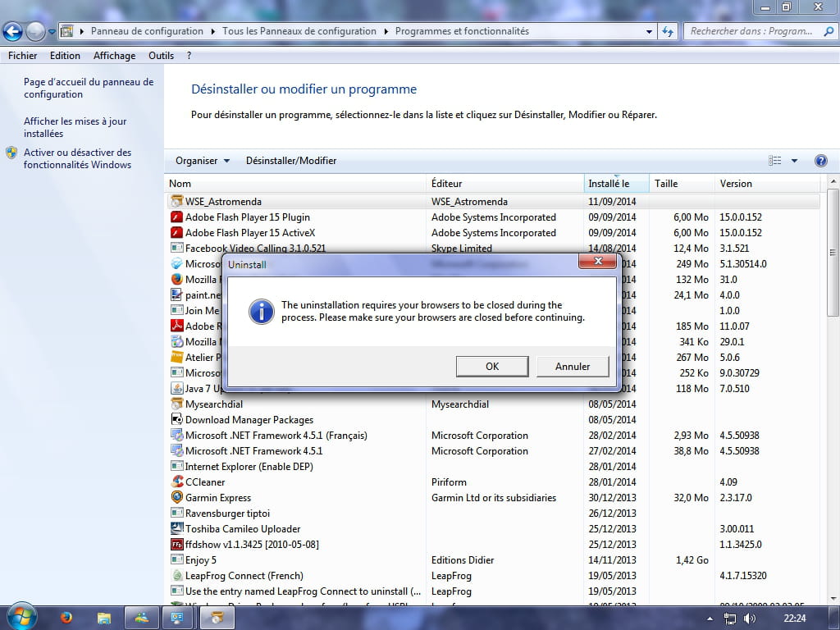
Task: Click the scrollbar up arrow
Action: click(x=833, y=181)
